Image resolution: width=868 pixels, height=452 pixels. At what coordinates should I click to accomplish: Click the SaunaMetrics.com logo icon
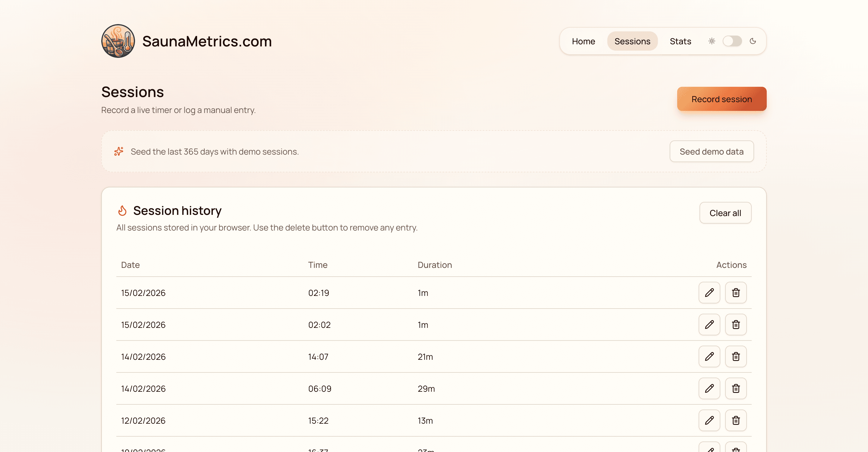coord(118,41)
